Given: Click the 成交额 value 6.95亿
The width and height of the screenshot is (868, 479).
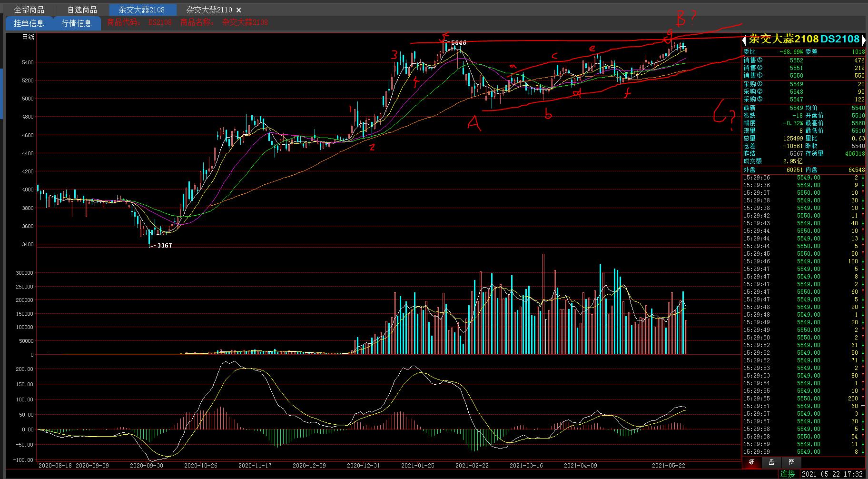Looking at the screenshot, I should 793,161.
